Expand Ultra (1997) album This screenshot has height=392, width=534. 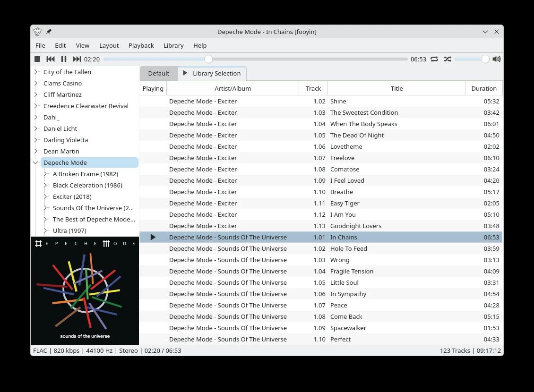click(x=45, y=230)
